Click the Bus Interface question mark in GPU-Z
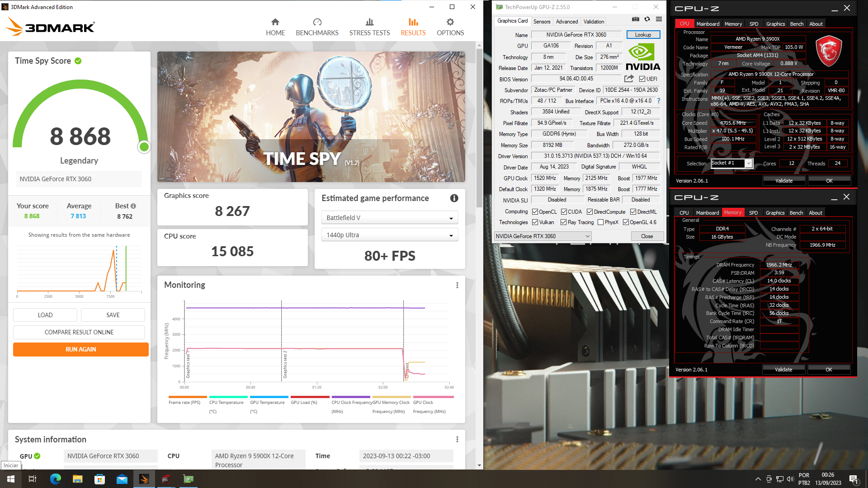Screen dimensions: 868x488 (659, 101)
